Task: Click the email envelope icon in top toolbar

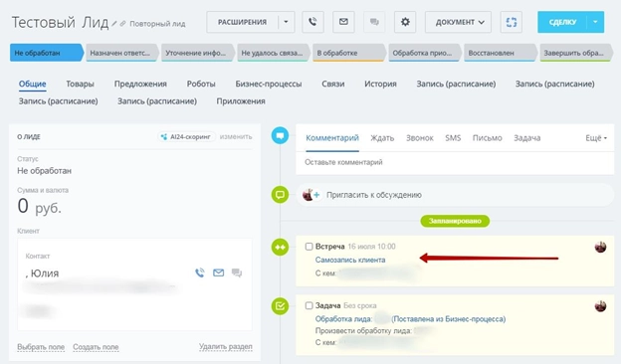Action: point(343,22)
